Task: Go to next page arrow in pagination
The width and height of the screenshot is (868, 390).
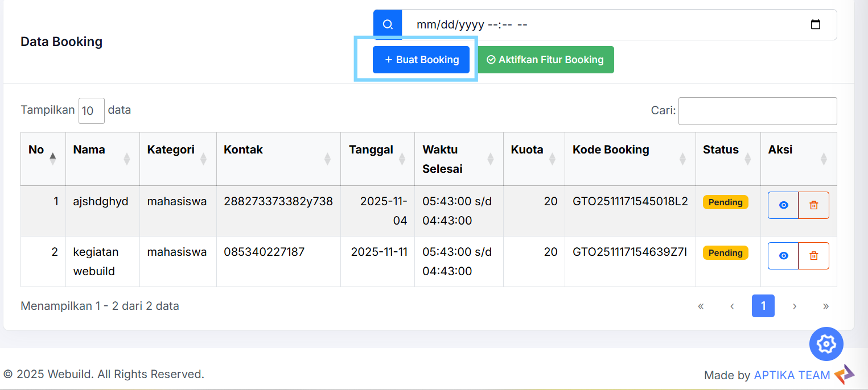Action: point(794,306)
